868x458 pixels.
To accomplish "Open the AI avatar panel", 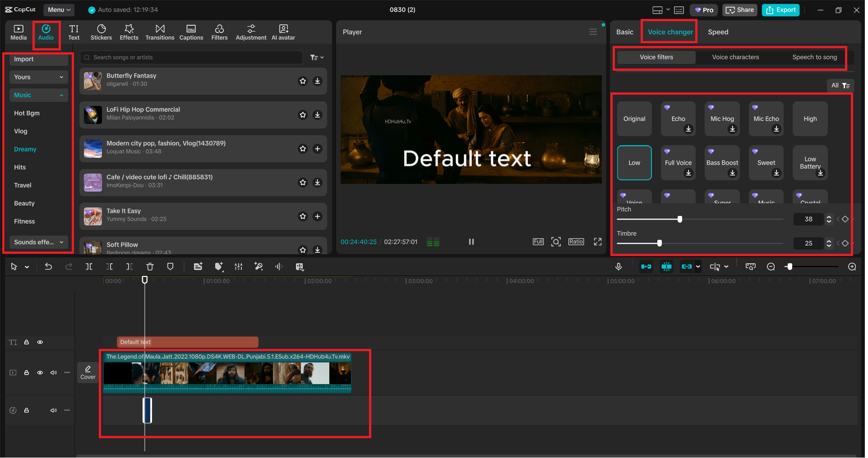I will [283, 32].
